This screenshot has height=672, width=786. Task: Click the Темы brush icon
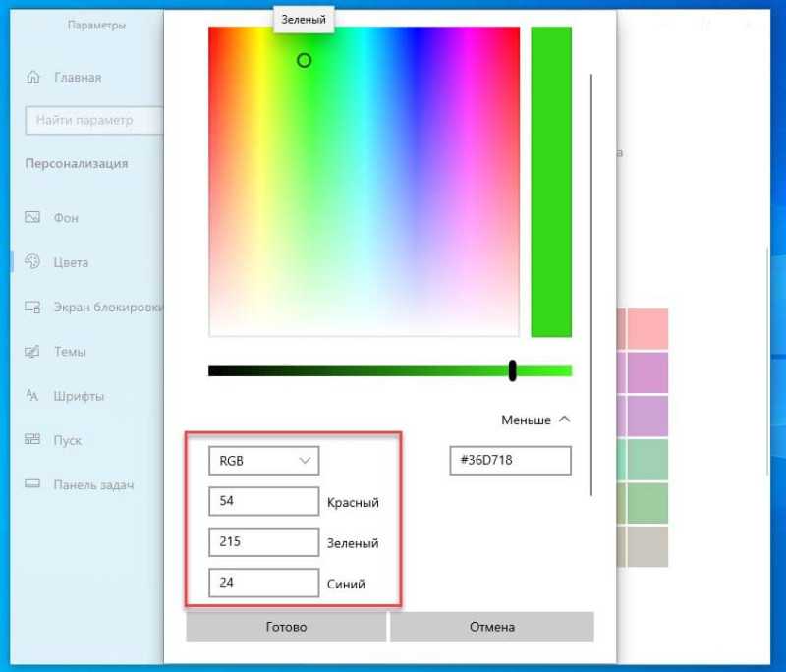(x=32, y=351)
